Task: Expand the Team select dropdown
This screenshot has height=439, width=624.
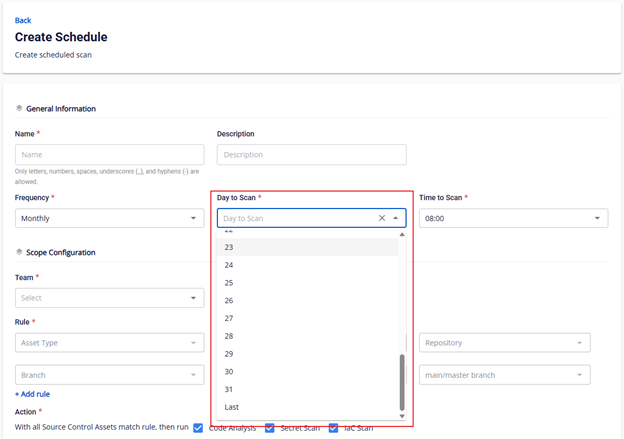Action: point(109,298)
